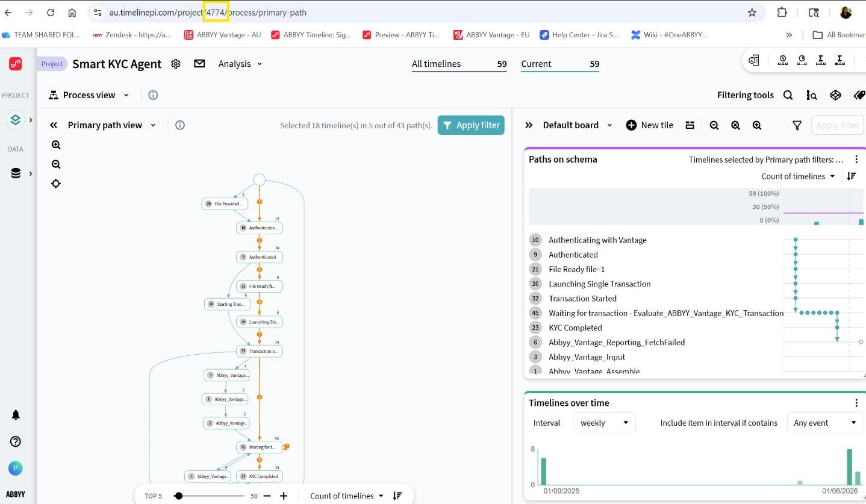Click the Starting Tran... node in schema
Image resolution: width=866 pixels, height=504 pixels.
pos(228,304)
